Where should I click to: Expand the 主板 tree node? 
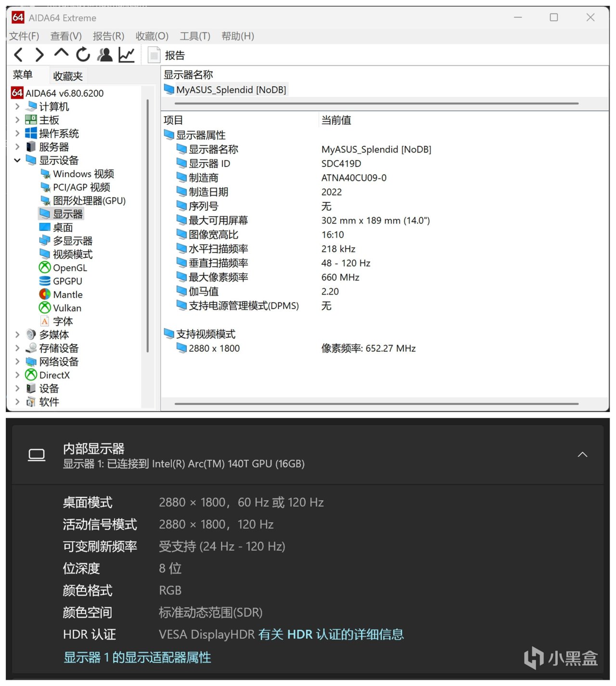point(17,120)
